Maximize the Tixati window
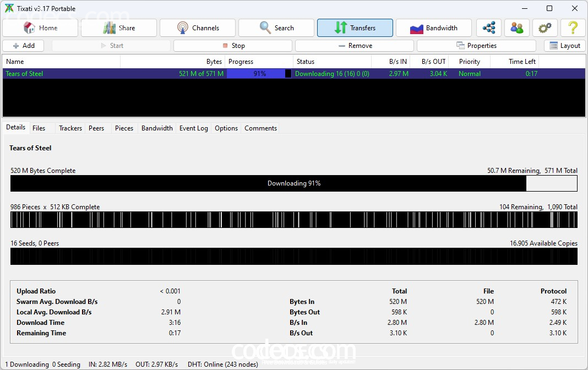The image size is (588, 370). 549,8
